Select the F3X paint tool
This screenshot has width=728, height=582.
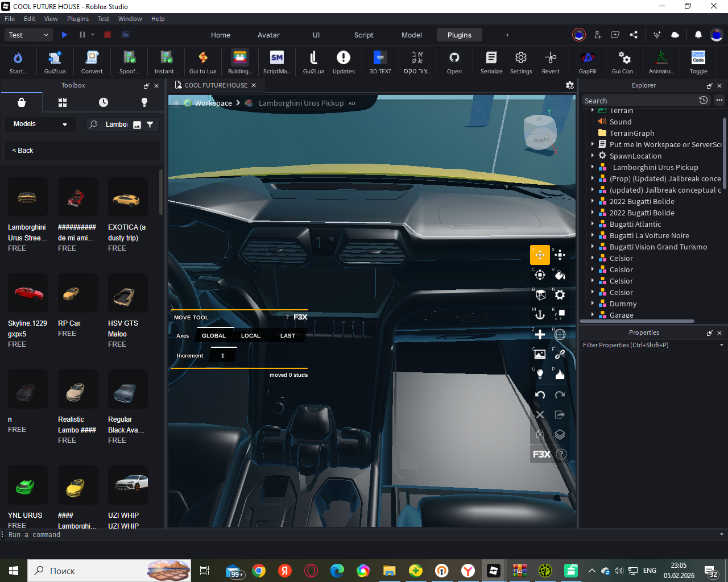[x=560, y=275]
